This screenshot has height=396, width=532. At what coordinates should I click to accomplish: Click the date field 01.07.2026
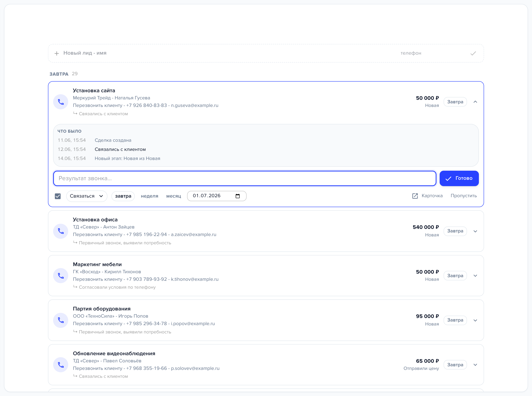[x=216, y=196]
